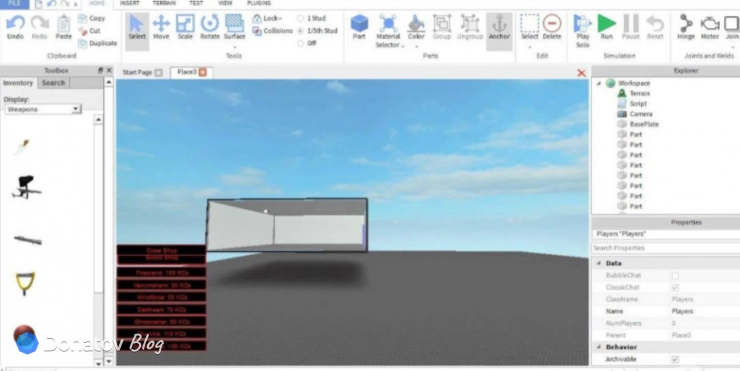Switch to the TERRAIN ribbon tab
The width and height of the screenshot is (740, 371).
164,3
